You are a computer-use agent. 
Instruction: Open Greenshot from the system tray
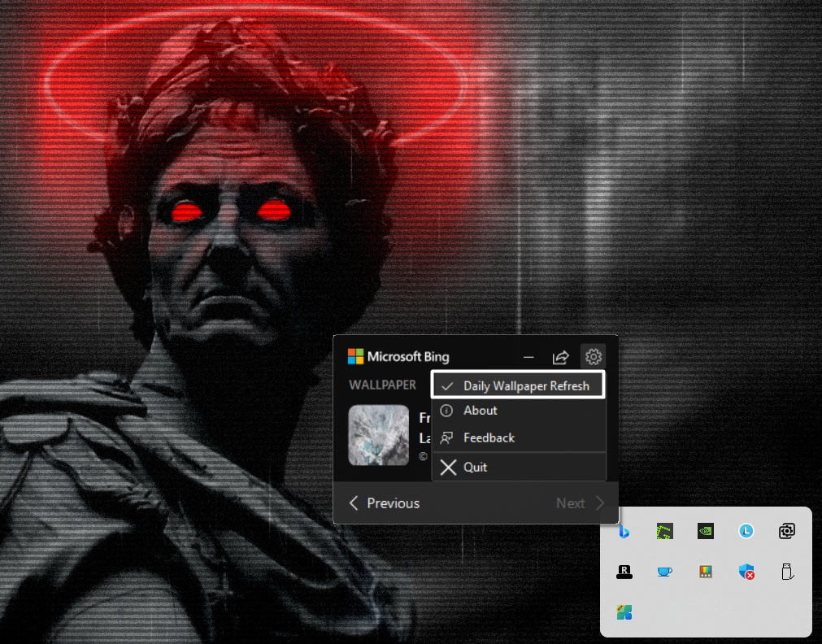pos(664,531)
